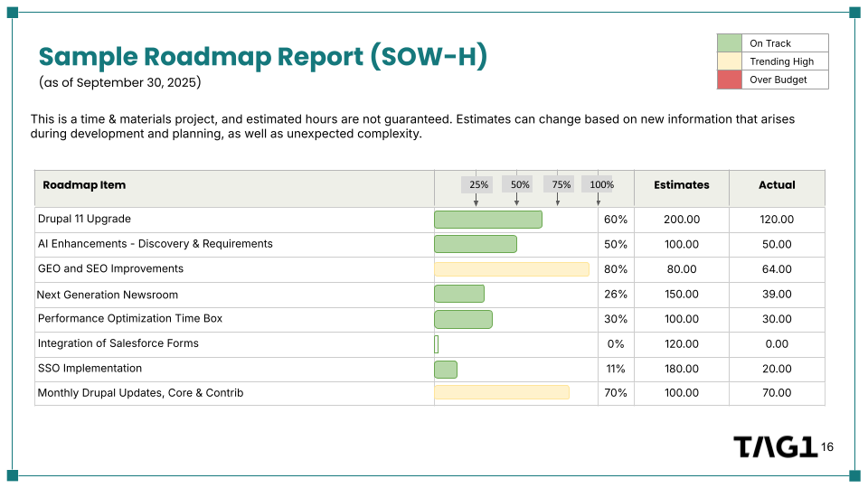
Task: Click the Estimates column header
Action: 681,185
